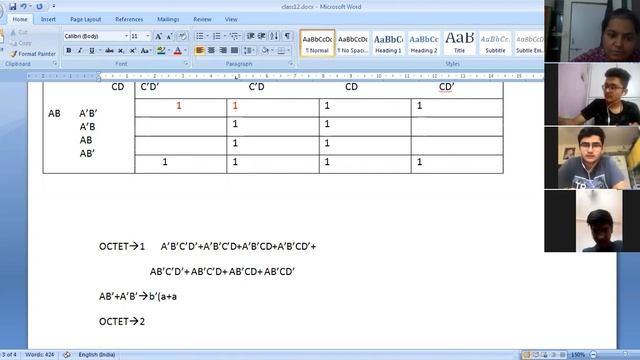Open text highlight color dropdown arrow

click(169, 51)
